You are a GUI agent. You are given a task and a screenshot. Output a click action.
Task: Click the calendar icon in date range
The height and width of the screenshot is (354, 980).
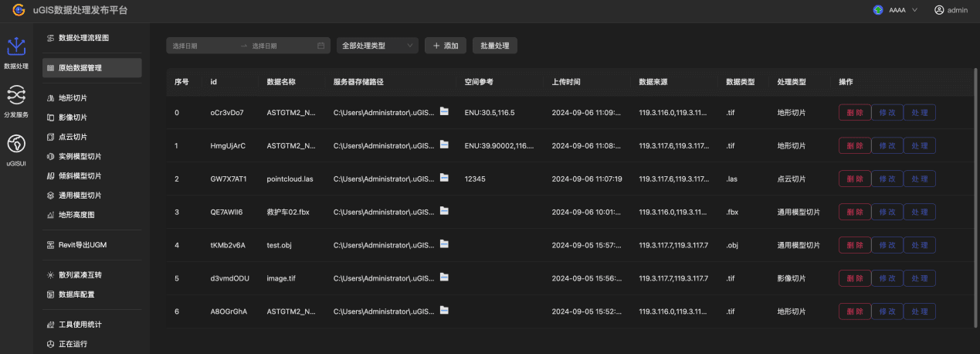pos(320,46)
